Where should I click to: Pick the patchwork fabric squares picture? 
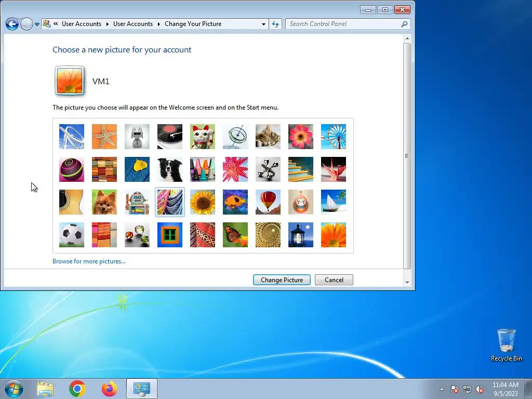[104, 169]
